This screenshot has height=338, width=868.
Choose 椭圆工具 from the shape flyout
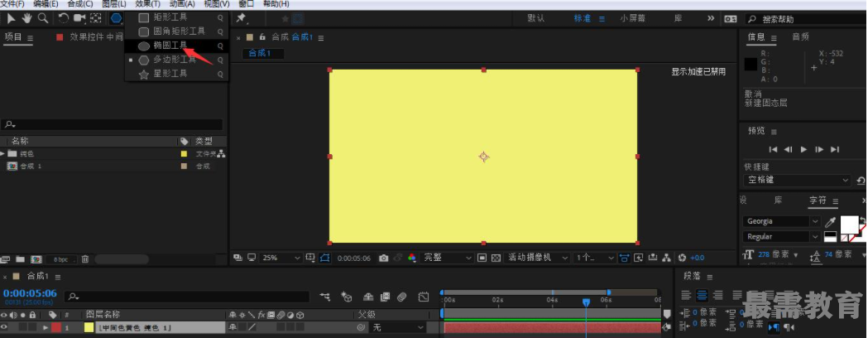176,46
